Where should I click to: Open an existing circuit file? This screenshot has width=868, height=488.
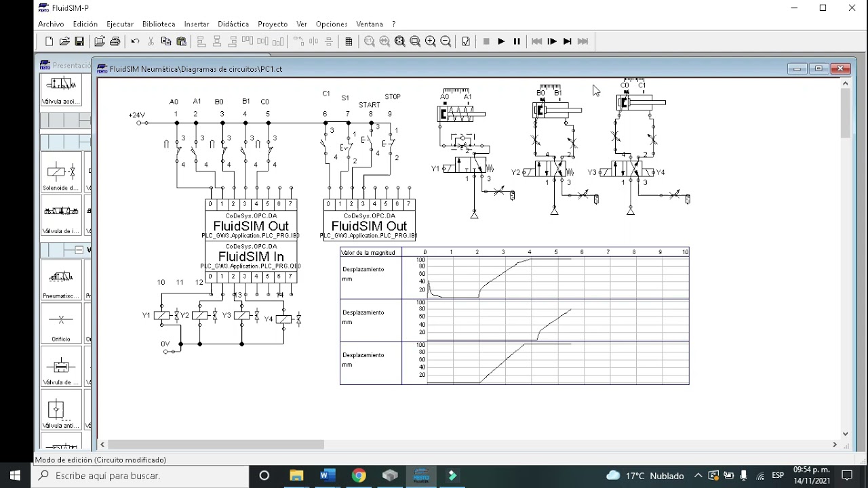[64, 41]
